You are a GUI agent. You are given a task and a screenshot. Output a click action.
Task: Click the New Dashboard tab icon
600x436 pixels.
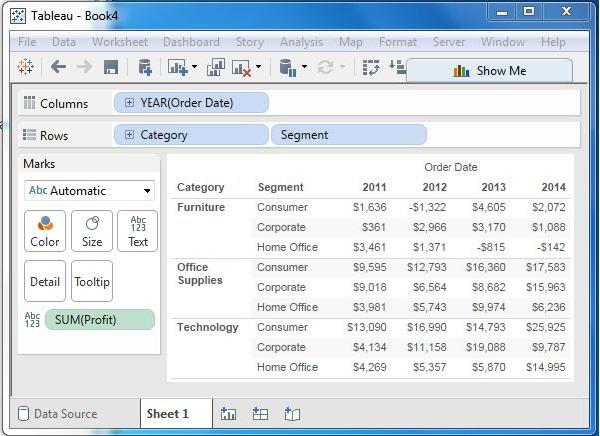260,413
